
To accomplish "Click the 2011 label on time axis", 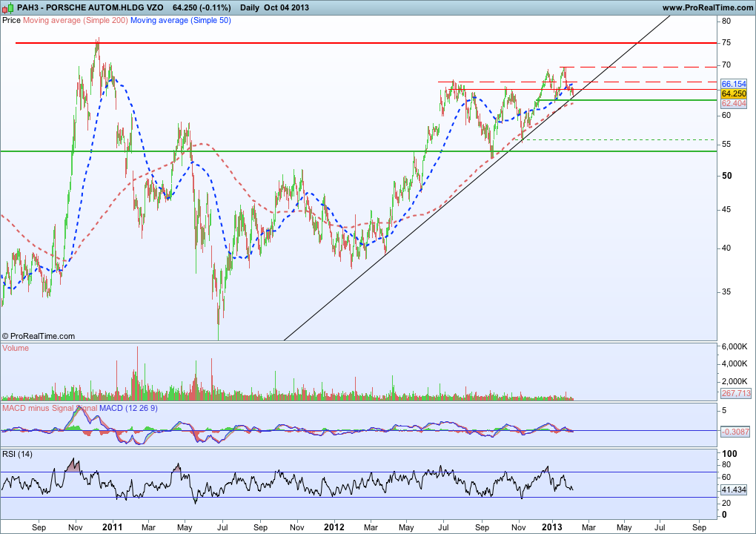I will [113, 527].
